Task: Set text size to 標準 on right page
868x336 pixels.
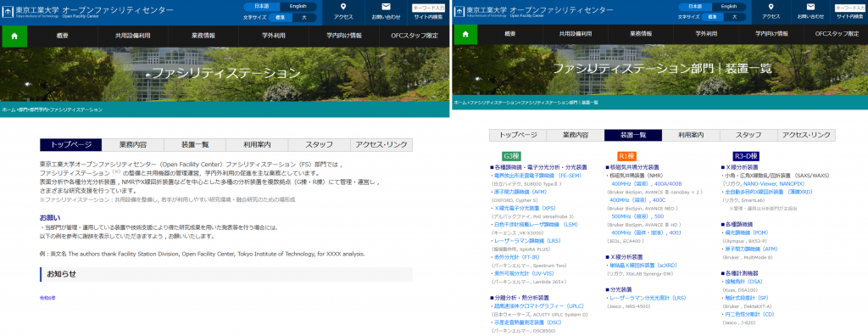Action: coord(713,17)
